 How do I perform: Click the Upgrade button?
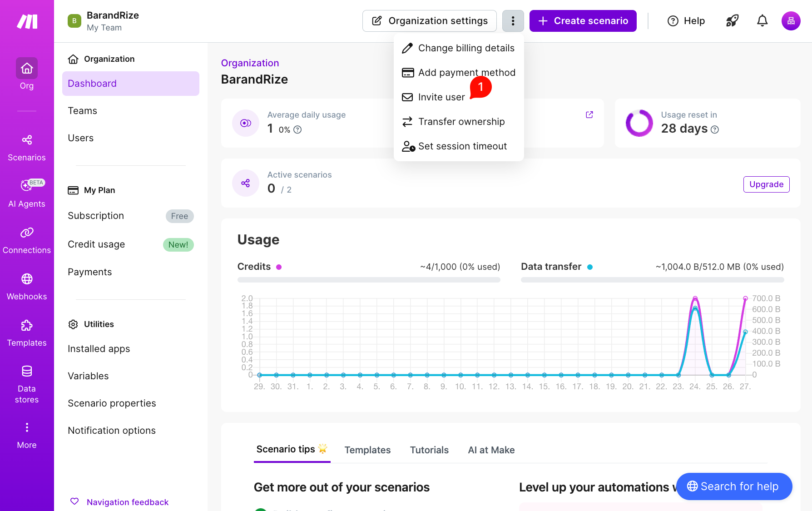[766, 184]
